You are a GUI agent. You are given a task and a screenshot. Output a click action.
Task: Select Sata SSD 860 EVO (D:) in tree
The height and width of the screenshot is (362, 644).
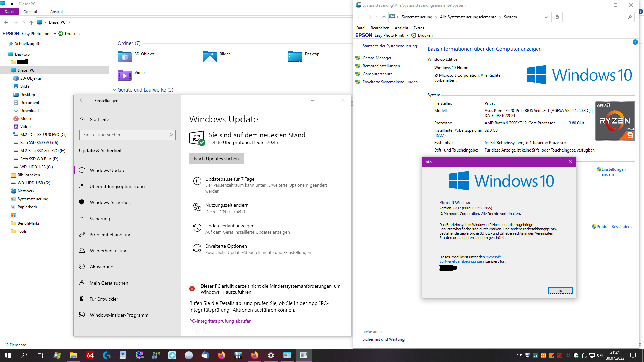[39, 143]
